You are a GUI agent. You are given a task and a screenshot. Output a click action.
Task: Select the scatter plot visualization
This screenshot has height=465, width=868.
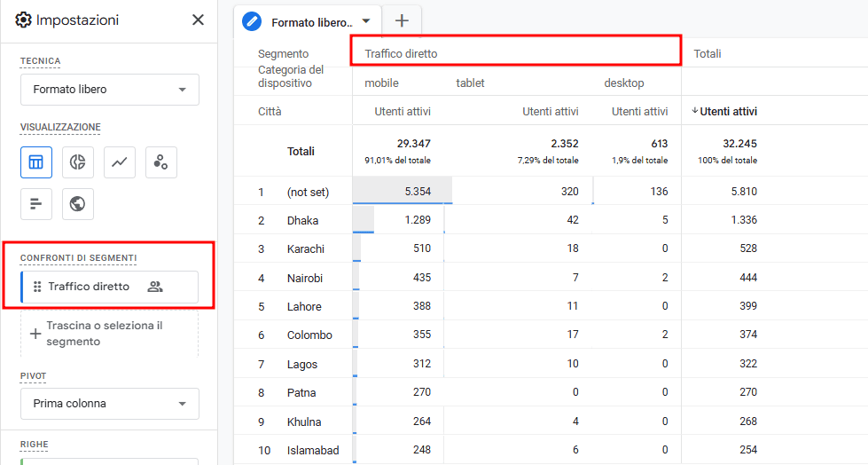pyautogui.click(x=161, y=162)
